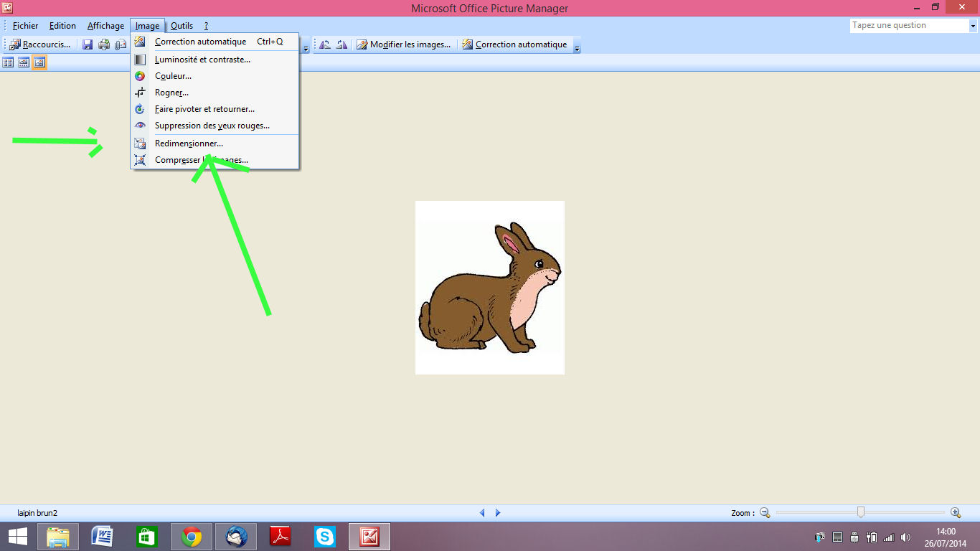The width and height of the screenshot is (980, 551).
Task: Open the Outils menu
Action: tap(182, 26)
